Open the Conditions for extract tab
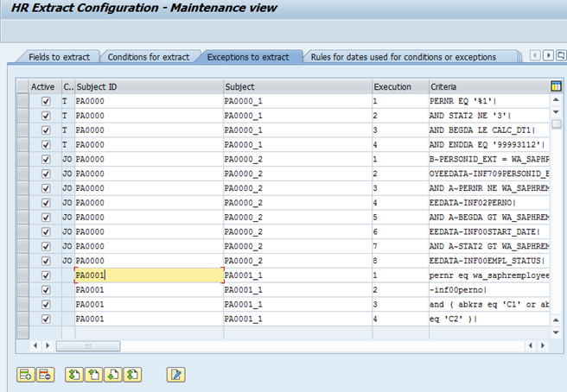The height and width of the screenshot is (392, 567). pos(149,57)
